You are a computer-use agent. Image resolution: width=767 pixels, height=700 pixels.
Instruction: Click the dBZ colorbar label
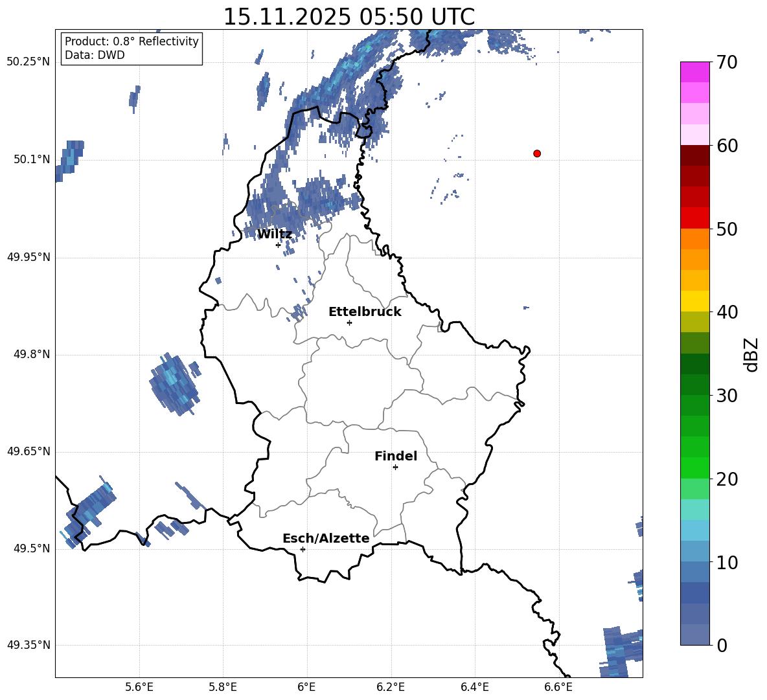click(751, 354)
